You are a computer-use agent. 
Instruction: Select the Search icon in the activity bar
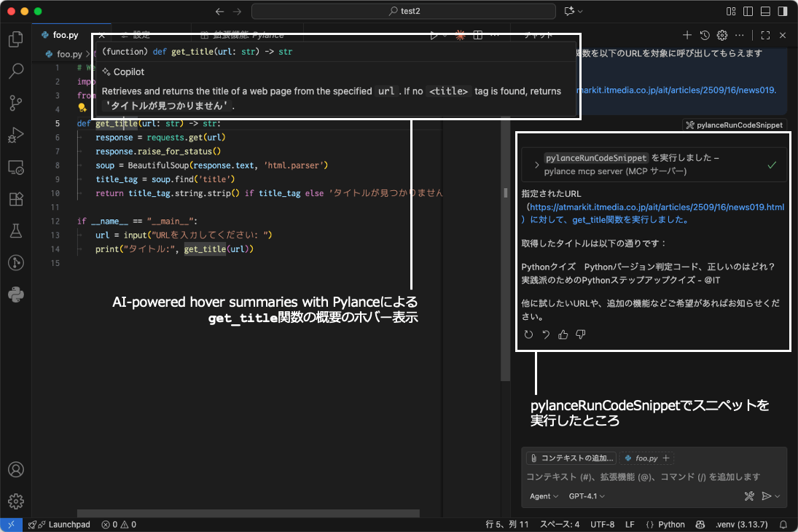click(x=15, y=71)
